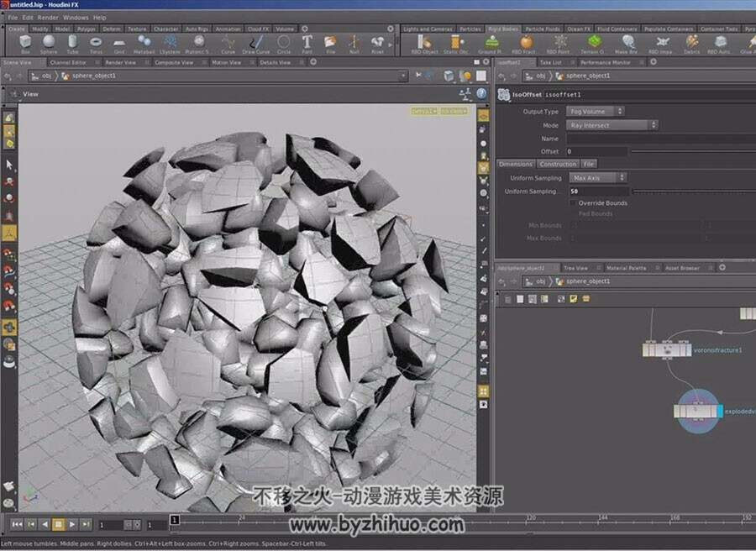Image resolution: width=756 pixels, height=551 pixels.
Task: Select the Font shelf tool
Action: tap(307, 44)
